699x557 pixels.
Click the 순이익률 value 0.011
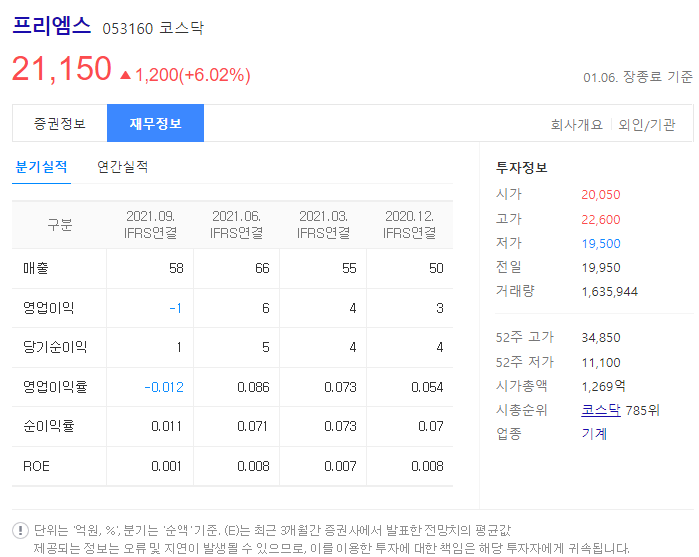point(166,426)
